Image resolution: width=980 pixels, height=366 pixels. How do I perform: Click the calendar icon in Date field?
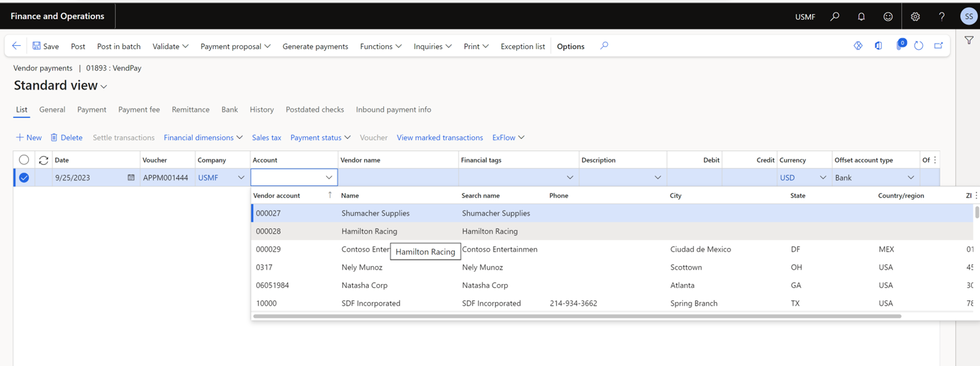[131, 178]
